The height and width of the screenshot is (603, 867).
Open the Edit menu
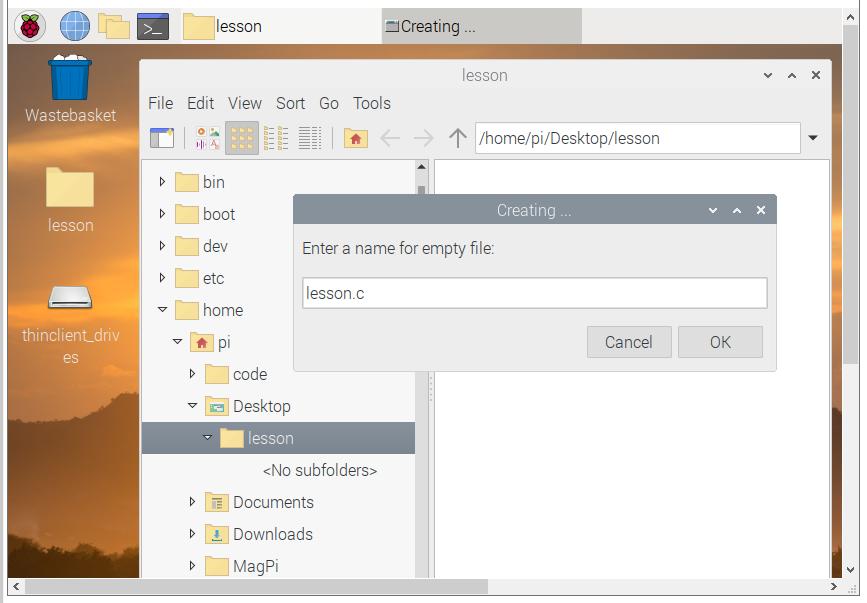coord(200,103)
